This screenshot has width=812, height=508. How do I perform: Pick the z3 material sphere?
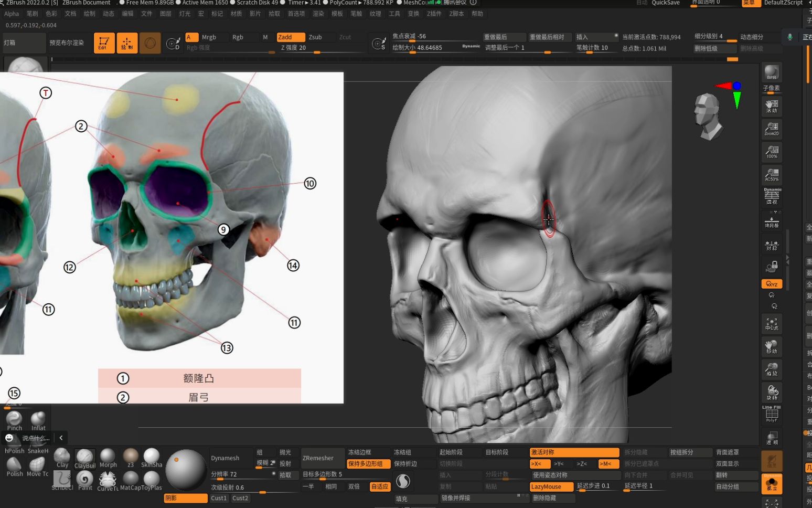point(131,458)
